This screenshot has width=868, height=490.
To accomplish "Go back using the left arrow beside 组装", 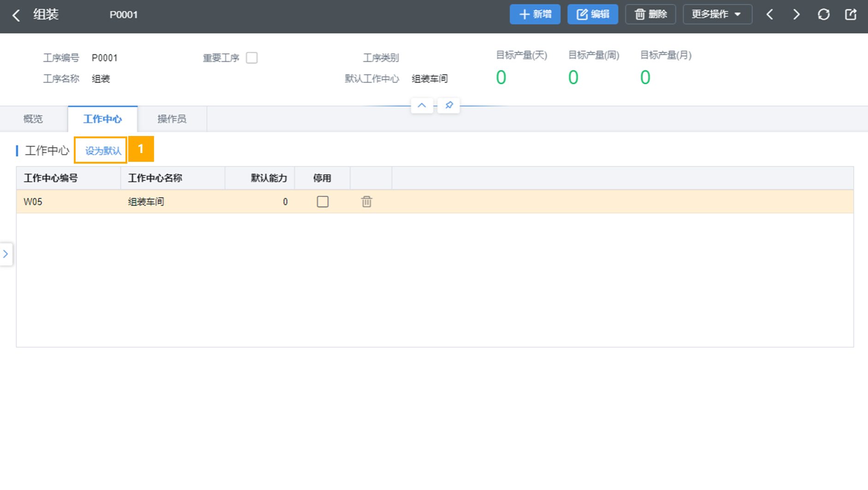I will coord(16,15).
